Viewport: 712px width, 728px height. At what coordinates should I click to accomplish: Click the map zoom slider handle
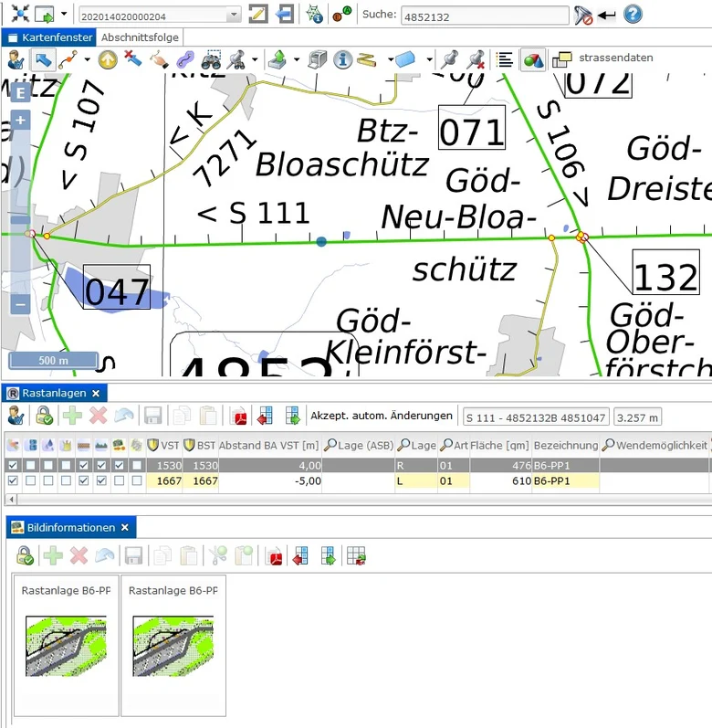(x=20, y=220)
